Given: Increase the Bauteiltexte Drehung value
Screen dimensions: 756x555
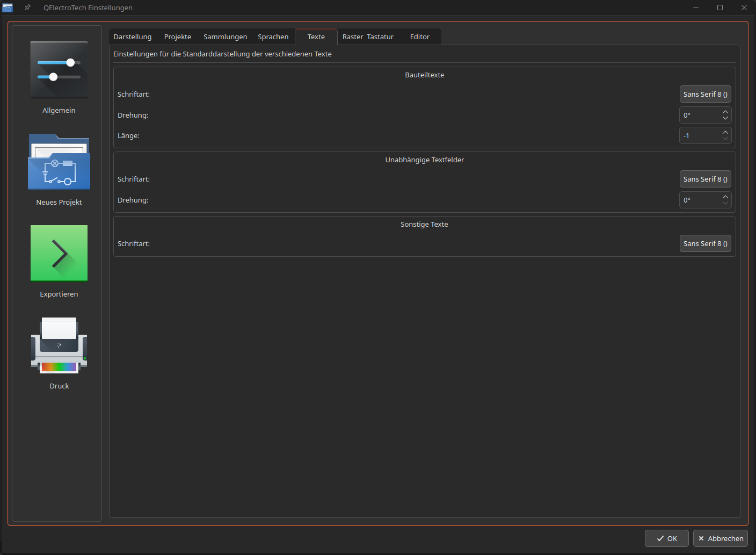Looking at the screenshot, I should pyautogui.click(x=725, y=112).
